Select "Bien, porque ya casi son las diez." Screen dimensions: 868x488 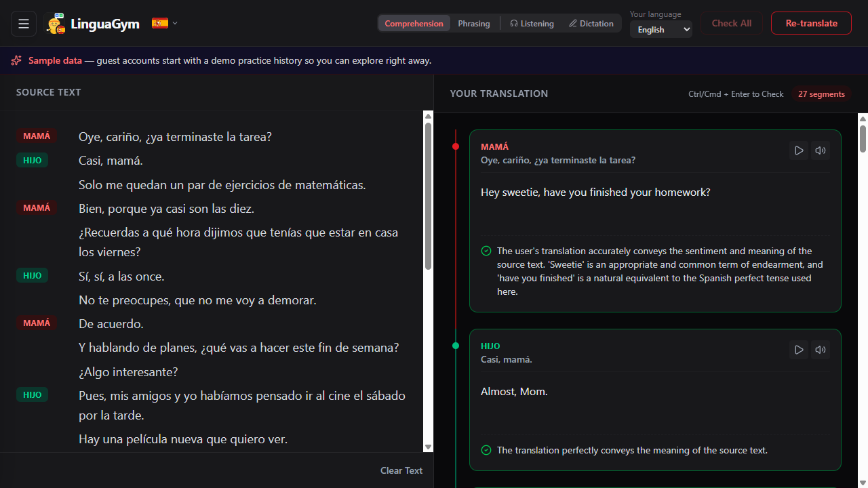click(x=167, y=209)
